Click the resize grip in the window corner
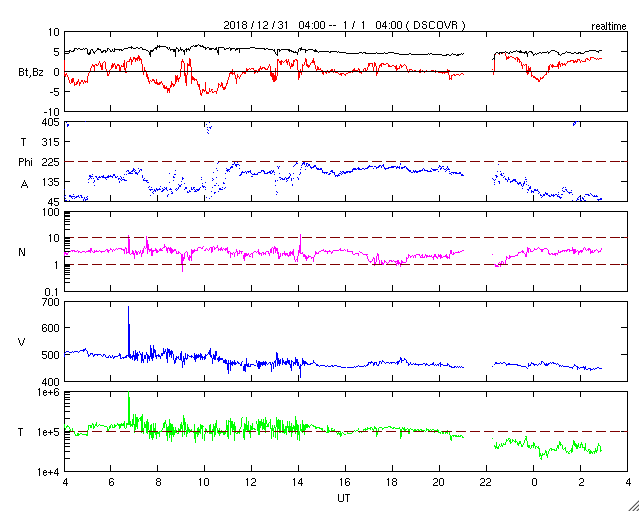Screen dimensions: 640x512 tap(633, 506)
